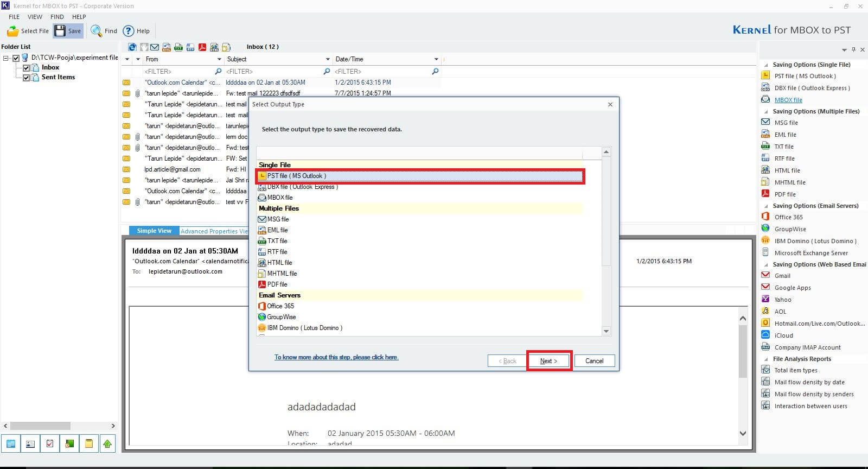Image resolution: width=868 pixels, height=469 pixels.
Task: Select PST file (MS Outlook) in dialog list
Action: (419, 176)
